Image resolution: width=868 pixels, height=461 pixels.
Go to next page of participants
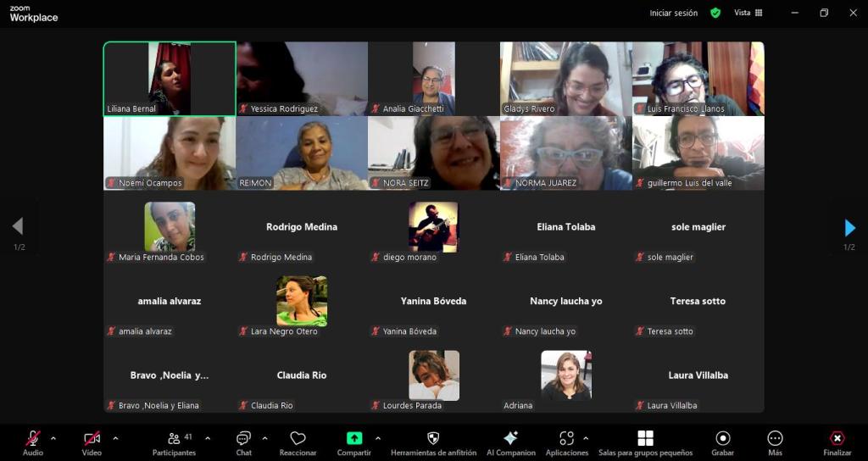click(849, 227)
